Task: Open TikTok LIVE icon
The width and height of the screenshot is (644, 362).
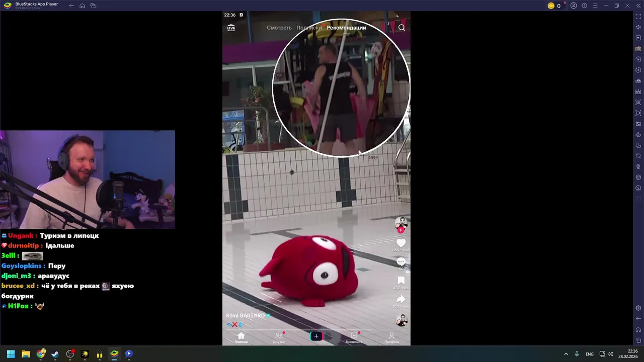Action: [x=231, y=28]
